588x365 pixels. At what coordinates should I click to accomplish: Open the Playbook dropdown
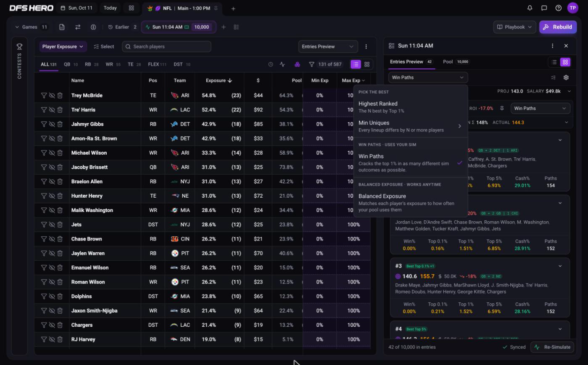[515, 27]
